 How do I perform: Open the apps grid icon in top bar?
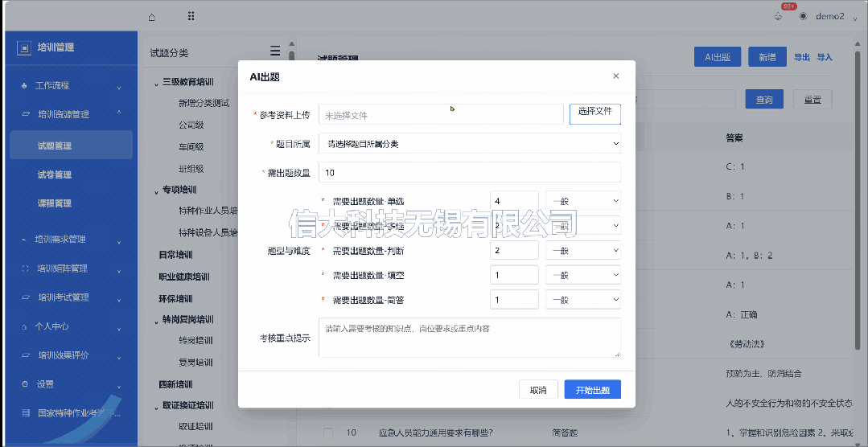click(191, 16)
